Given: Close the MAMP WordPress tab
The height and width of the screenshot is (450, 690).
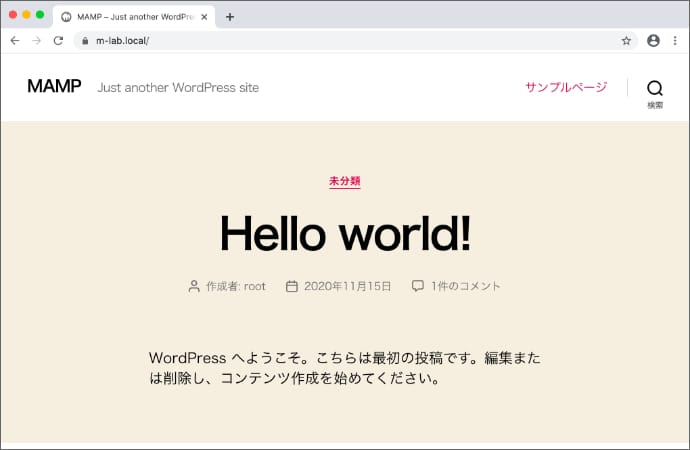Looking at the screenshot, I should pyautogui.click(x=204, y=17).
